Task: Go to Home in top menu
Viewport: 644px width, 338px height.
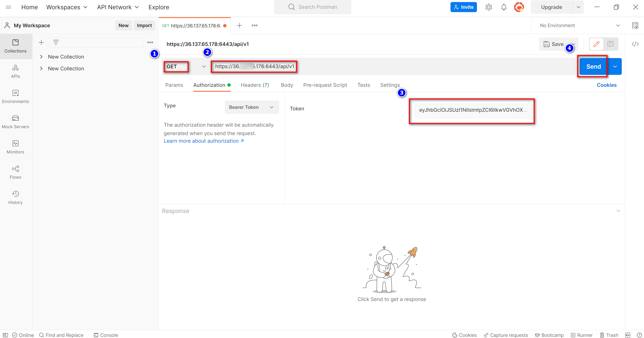Action: [29, 7]
